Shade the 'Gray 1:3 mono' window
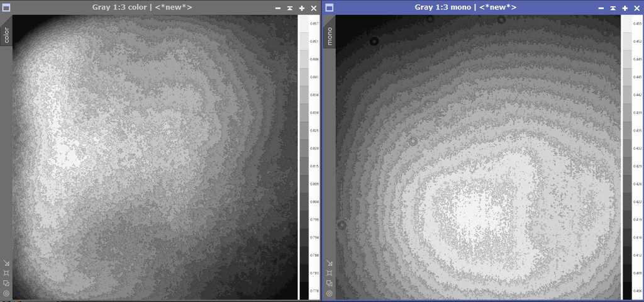The height and width of the screenshot is (302, 644). tap(613, 8)
